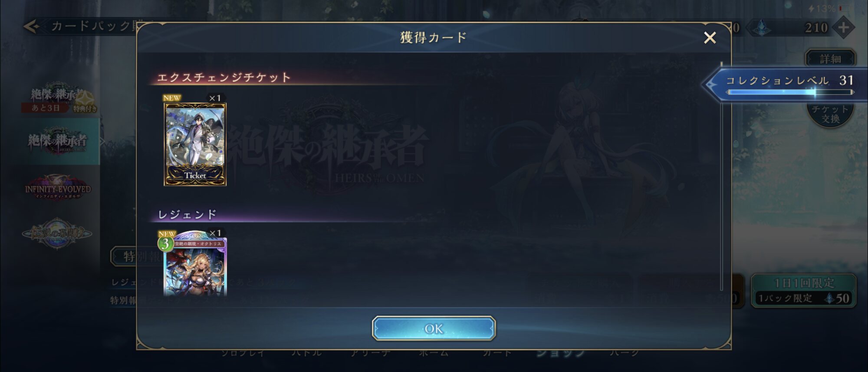Tap the back arrow icon beside カードパック
The width and height of the screenshot is (868, 372).
coord(32,27)
